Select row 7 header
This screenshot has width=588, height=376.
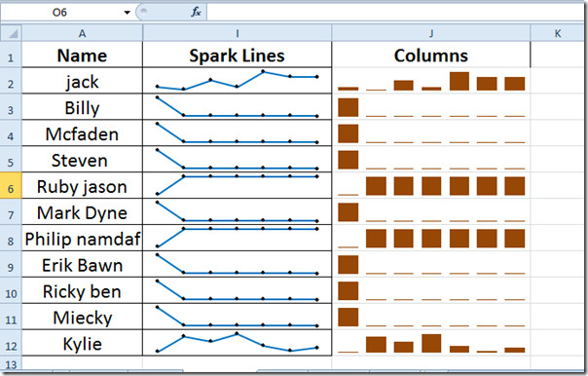11,212
